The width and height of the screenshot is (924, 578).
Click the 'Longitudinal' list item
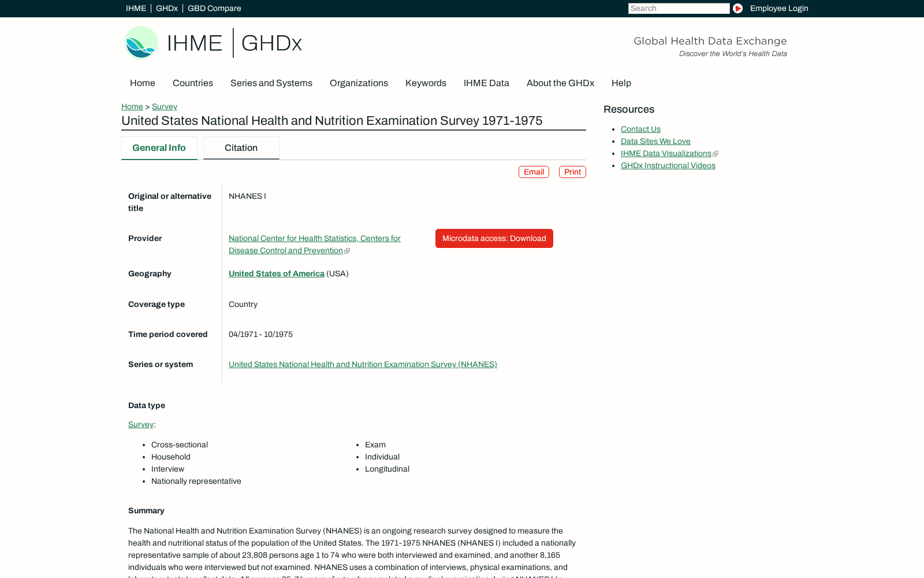(x=387, y=469)
